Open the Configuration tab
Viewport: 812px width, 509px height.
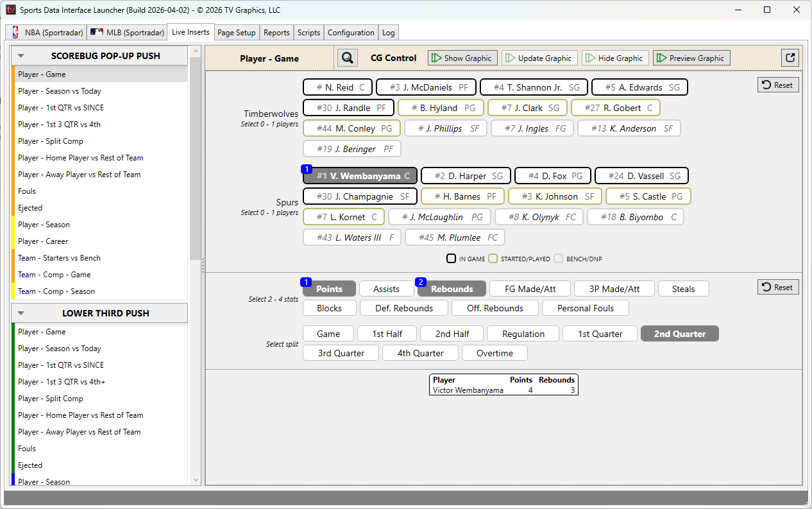point(351,32)
